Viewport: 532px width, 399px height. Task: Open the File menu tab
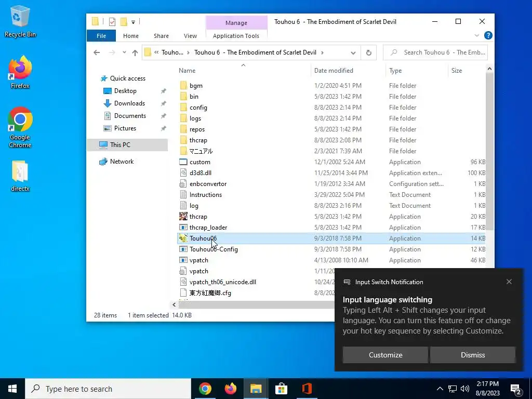[101, 36]
